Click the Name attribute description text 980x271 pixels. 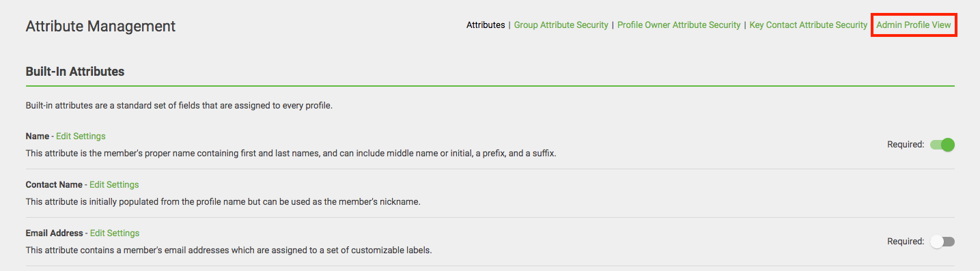tap(291, 154)
